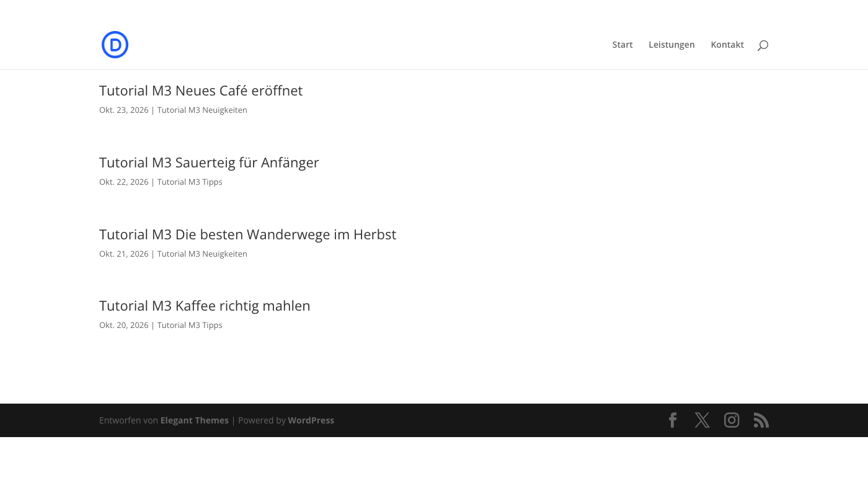868x496 pixels.
Task: Click the date 'Okt. 23, 2026'
Action: coord(124,110)
